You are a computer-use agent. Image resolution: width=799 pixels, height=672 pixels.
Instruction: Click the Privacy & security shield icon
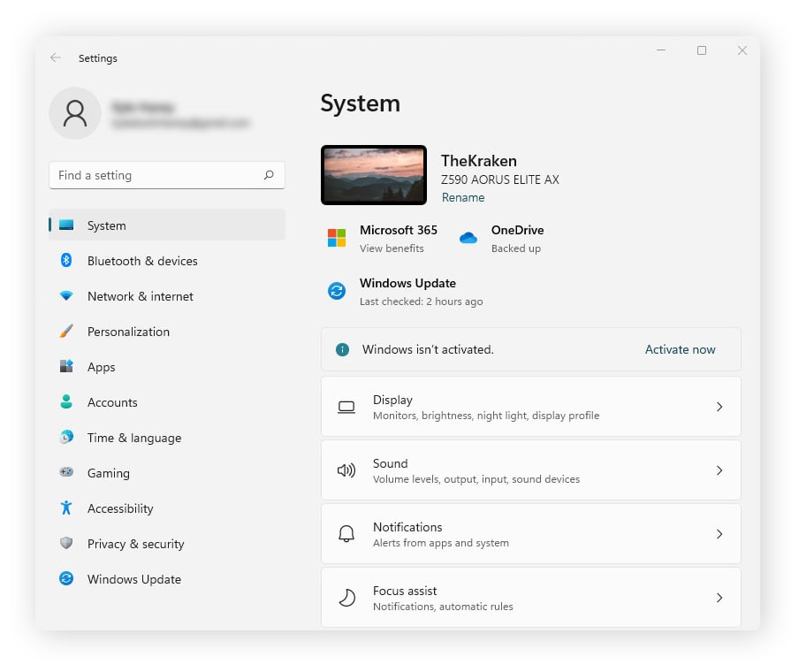[66, 544]
